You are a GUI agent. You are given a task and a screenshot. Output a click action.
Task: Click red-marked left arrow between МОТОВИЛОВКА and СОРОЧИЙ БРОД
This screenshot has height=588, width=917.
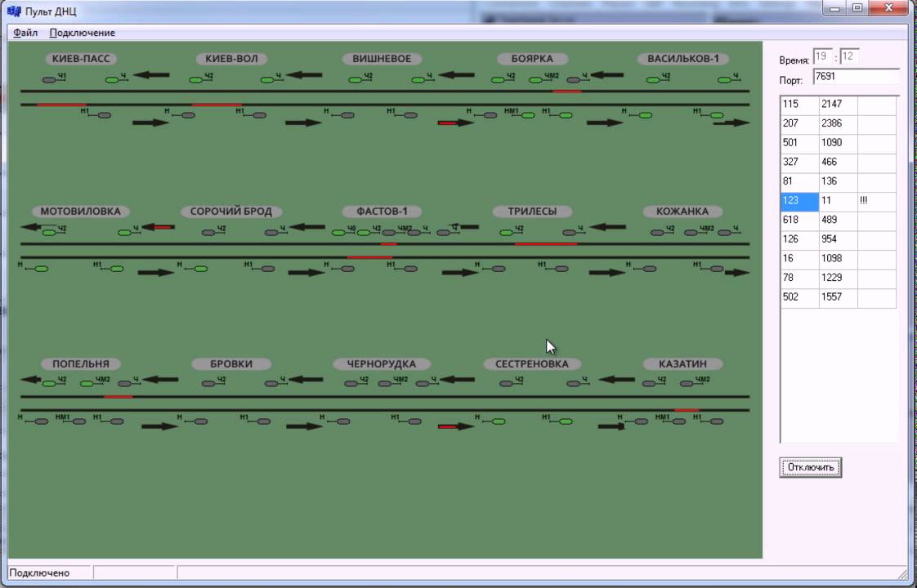pos(158,227)
